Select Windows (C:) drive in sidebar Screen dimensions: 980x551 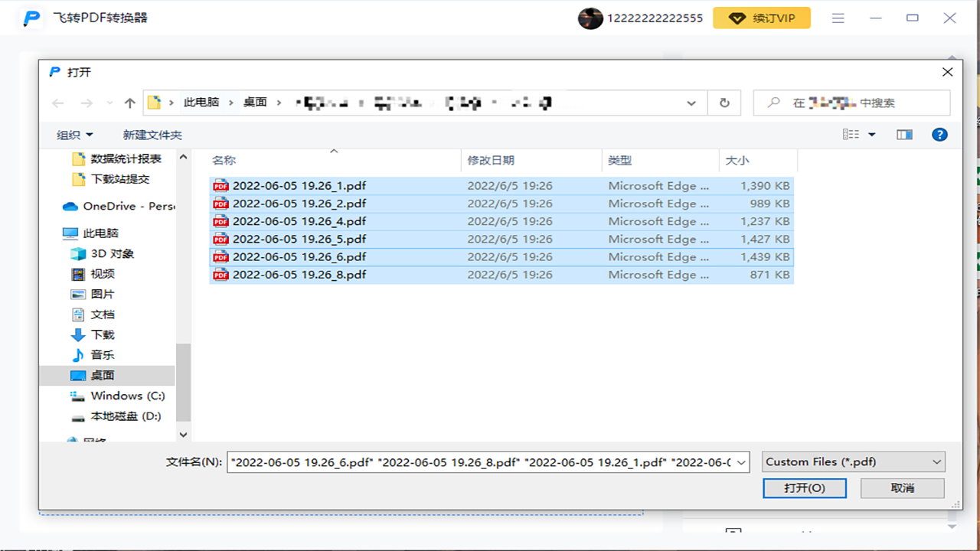tap(127, 396)
